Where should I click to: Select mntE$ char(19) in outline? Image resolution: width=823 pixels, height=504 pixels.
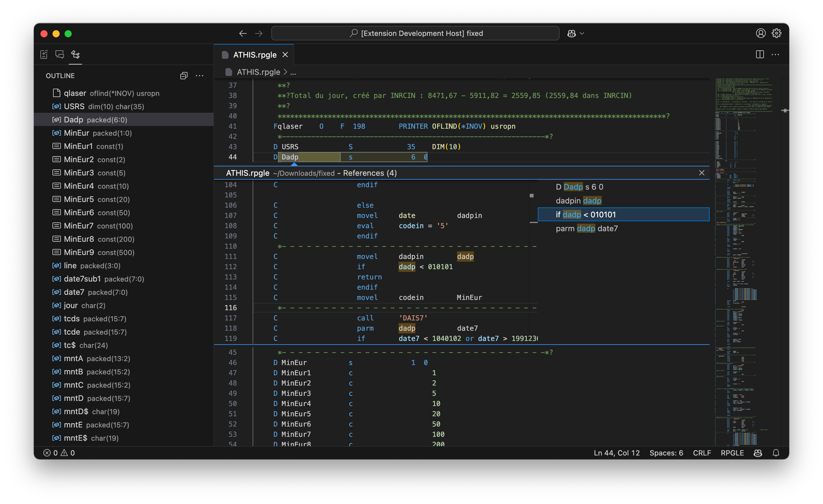pos(124,438)
